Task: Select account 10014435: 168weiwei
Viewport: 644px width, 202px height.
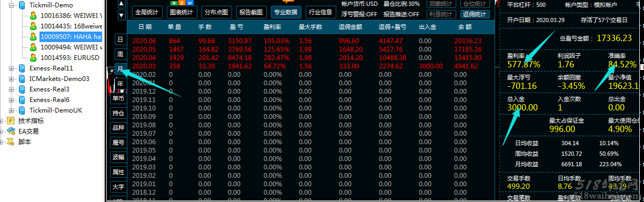Action: (x=71, y=26)
